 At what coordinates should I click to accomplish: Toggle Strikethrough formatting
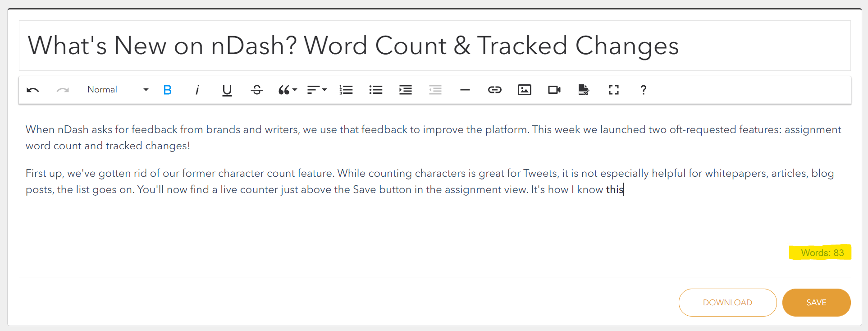click(257, 90)
